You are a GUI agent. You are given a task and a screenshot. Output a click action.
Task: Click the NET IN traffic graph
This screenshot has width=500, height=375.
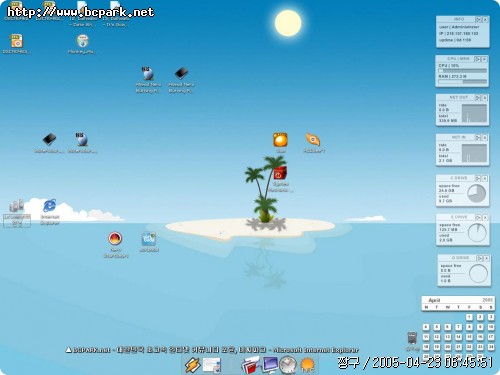point(474,153)
